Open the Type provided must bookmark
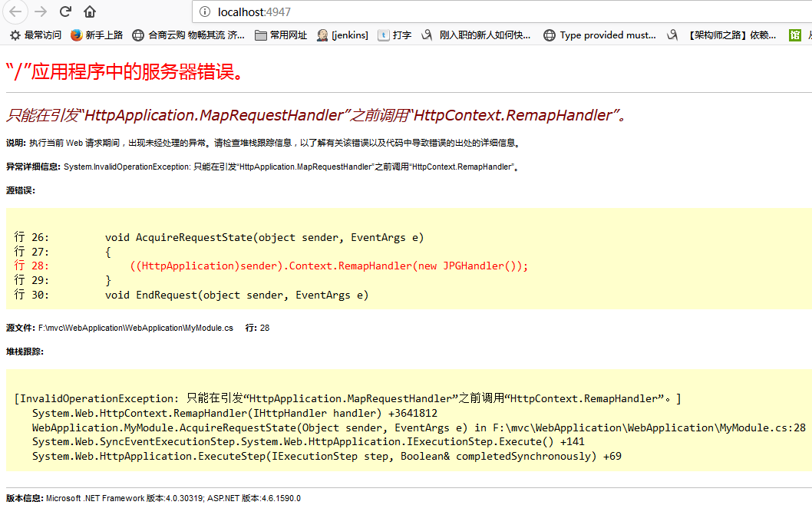Viewport: 812px width, 505px height. click(599, 35)
